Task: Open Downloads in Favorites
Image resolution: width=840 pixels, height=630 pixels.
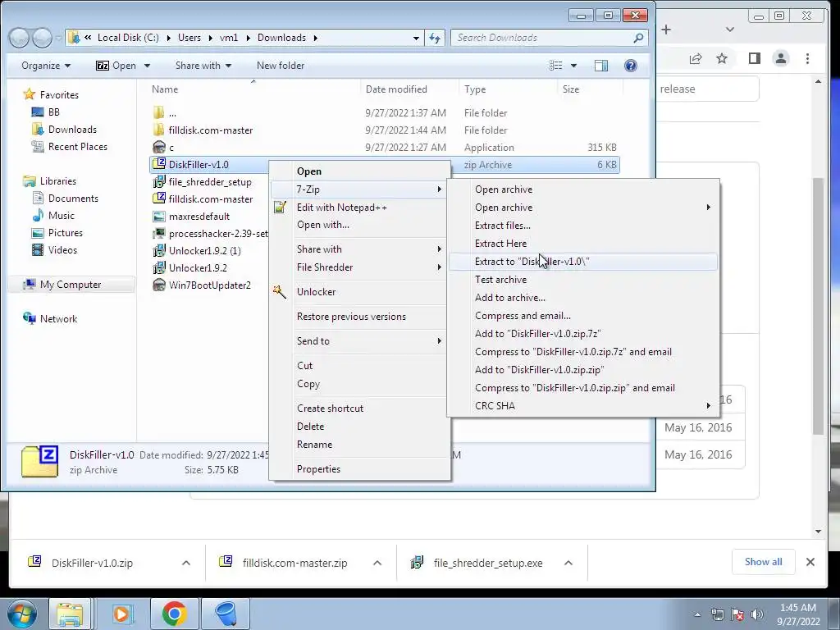Action: (x=66, y=130)
